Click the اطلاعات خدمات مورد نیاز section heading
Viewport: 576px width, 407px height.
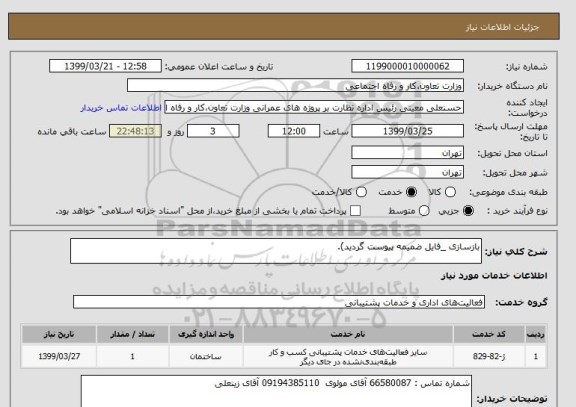coord(494,276)
